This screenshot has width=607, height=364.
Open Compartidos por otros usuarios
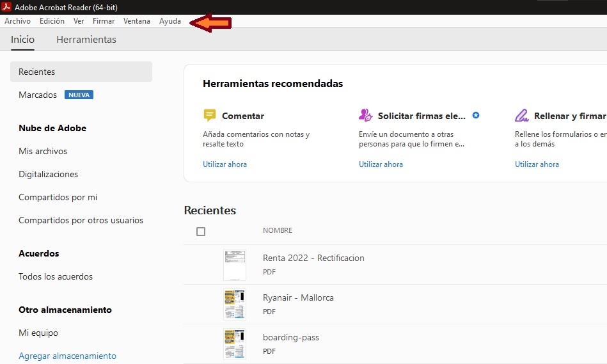click(x=81, y=220)
